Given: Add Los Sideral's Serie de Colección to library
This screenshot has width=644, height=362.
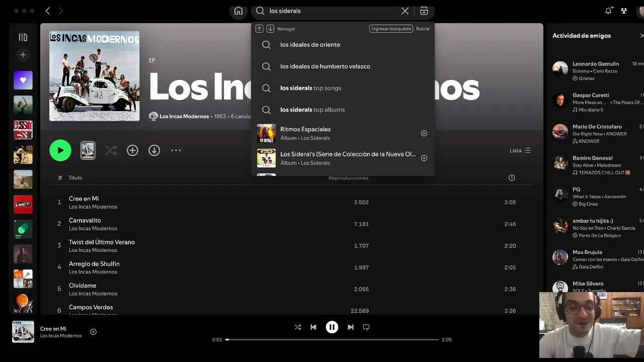Looking at the screenshot, I should [x=424, y=158].
